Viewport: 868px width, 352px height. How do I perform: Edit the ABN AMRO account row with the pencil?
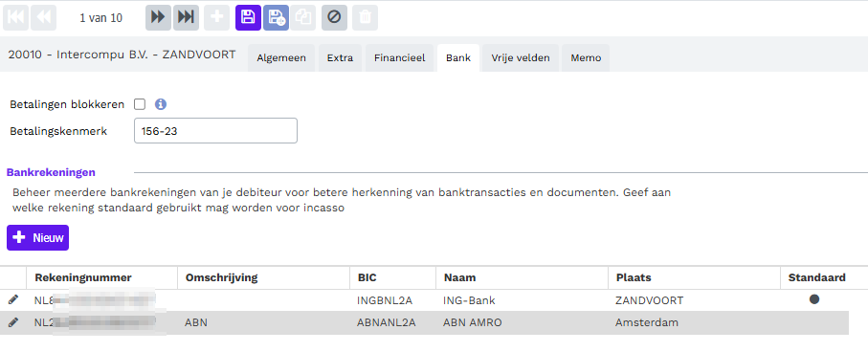(x=13, y=322)
